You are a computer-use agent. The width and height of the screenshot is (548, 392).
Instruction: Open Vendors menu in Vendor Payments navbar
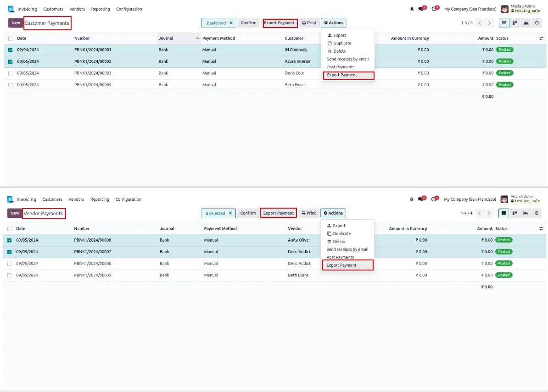[x=76, y=199]
